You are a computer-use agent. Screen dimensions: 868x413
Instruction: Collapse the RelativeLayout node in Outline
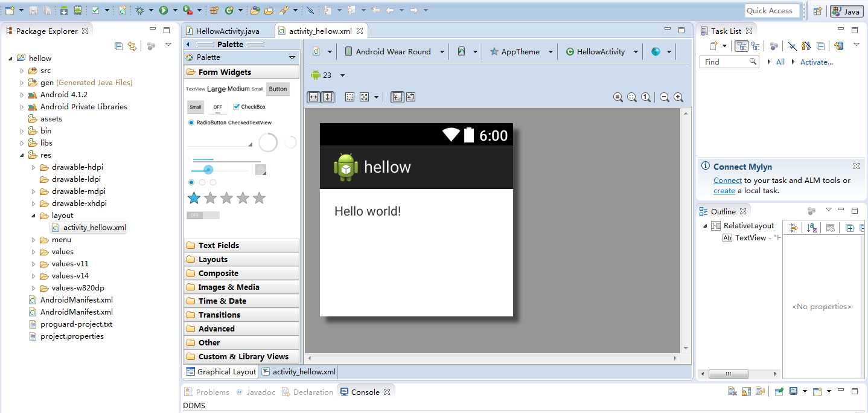point(704,226)
